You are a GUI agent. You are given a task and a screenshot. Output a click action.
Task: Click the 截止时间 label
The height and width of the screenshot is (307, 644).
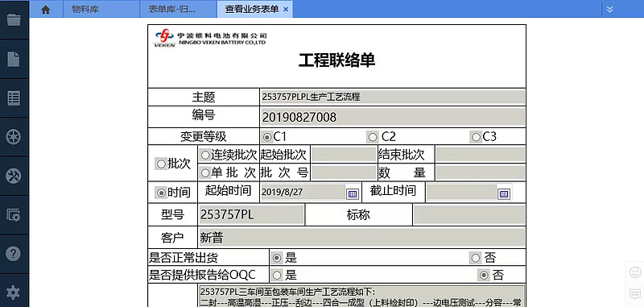393,190
